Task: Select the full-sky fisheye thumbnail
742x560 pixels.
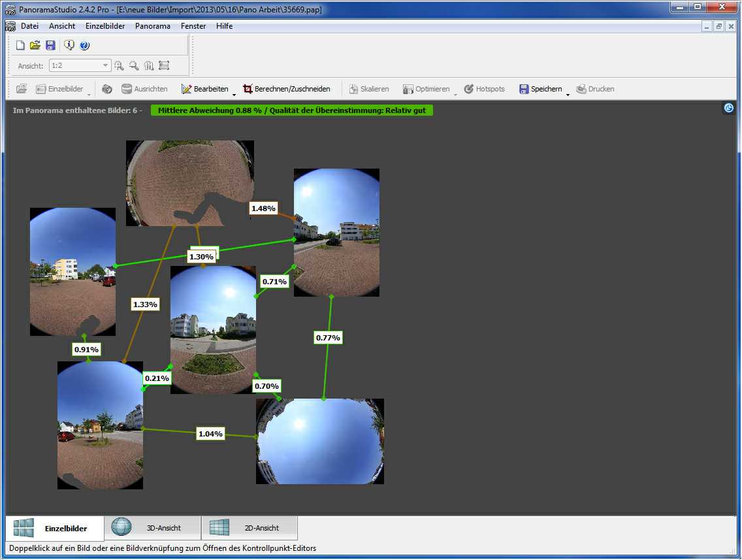Action: point(320,442)
